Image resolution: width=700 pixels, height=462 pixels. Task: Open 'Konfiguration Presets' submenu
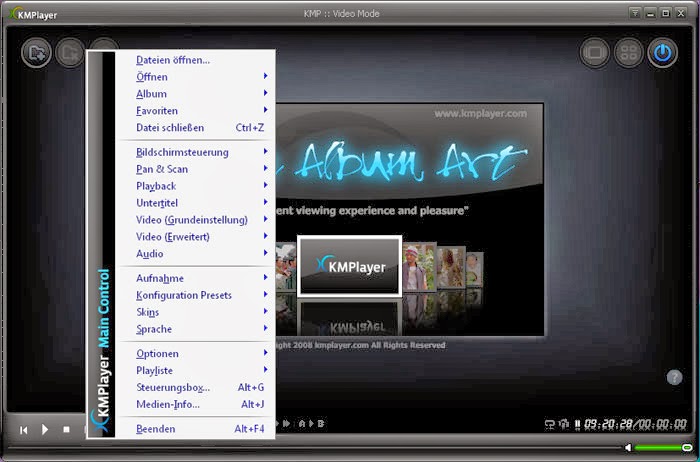(196, 295)
